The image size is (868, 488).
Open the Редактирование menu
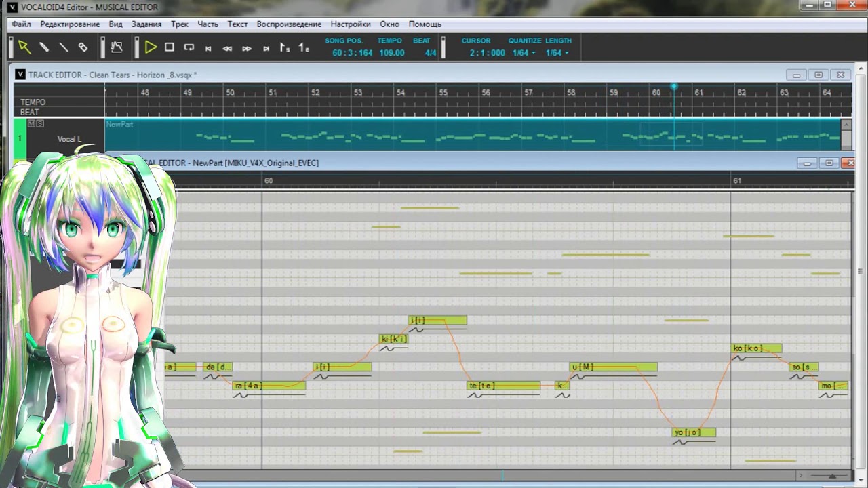click(70, 24)
